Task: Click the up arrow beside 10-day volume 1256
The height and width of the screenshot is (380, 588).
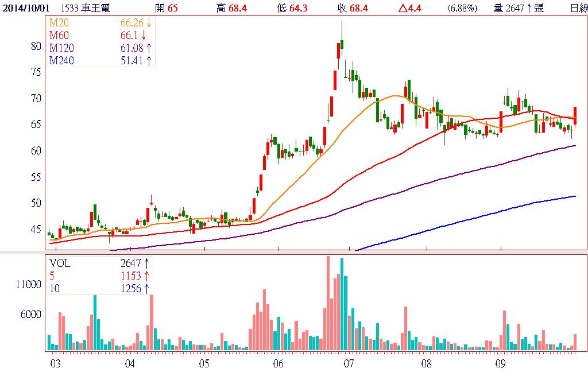Action: (x=146, y=288)
